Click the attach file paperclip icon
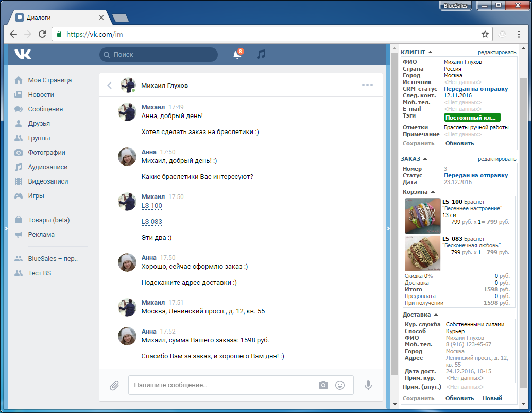 tap(114, 385)
